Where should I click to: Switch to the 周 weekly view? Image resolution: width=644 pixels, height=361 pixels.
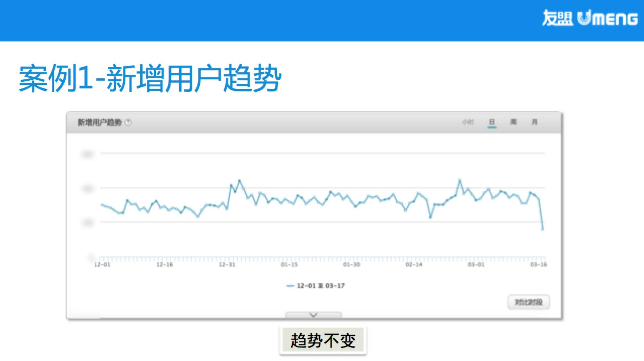(x=513, y=122)
